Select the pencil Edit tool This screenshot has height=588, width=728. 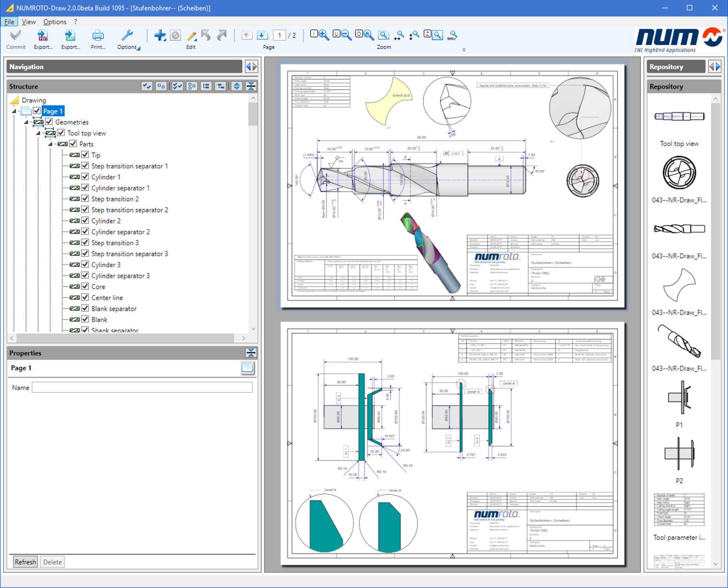[191, 35]
